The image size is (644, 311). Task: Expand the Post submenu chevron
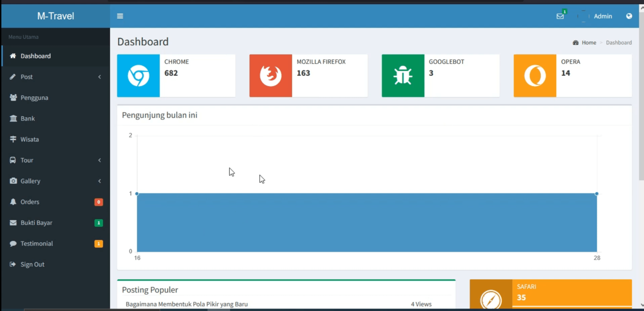coord(99,77)
